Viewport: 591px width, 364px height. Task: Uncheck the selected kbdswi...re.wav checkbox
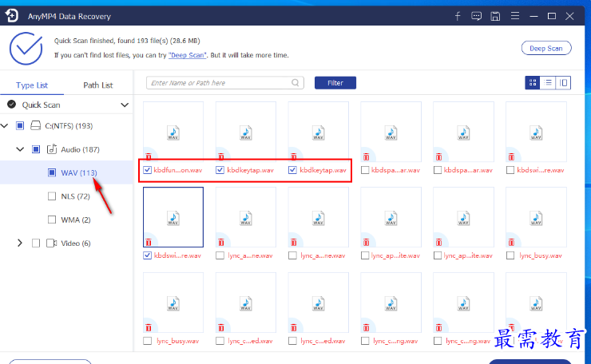click(x=148, y=255)
